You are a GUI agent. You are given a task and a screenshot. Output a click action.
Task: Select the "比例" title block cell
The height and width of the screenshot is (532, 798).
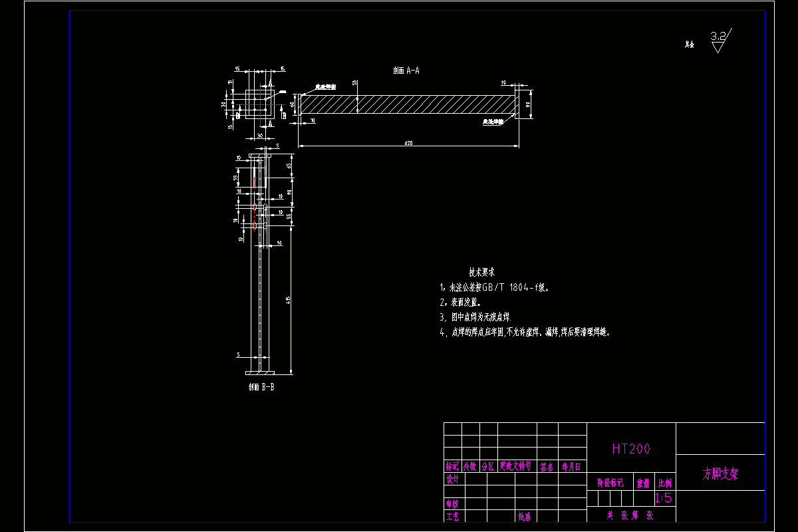[665, 483]
